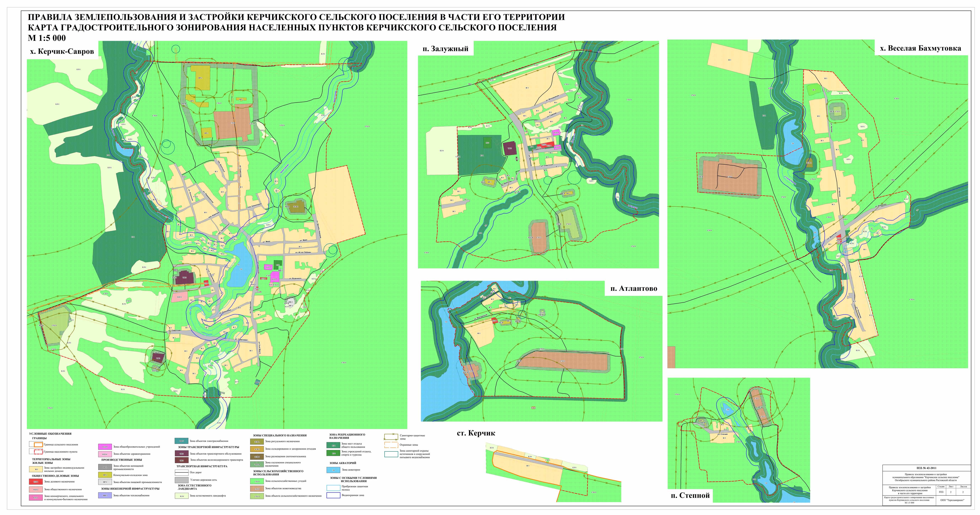Screen dimensions: 980x515
Task: Click the 'Санитарно-защитные зоны' line symbol
Action: (x=391, y=437)
